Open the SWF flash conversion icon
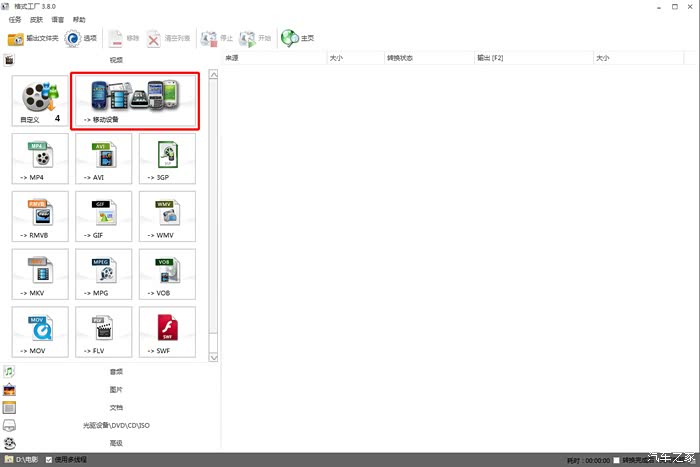Screen dimensions: 700x467 click(x=167, y=333)
